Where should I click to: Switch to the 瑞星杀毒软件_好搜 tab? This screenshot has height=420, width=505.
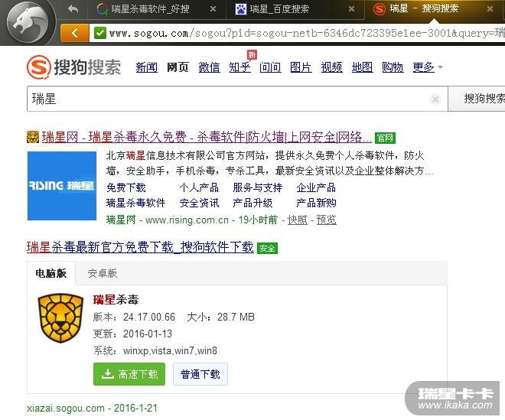click(x=157, y=9)
